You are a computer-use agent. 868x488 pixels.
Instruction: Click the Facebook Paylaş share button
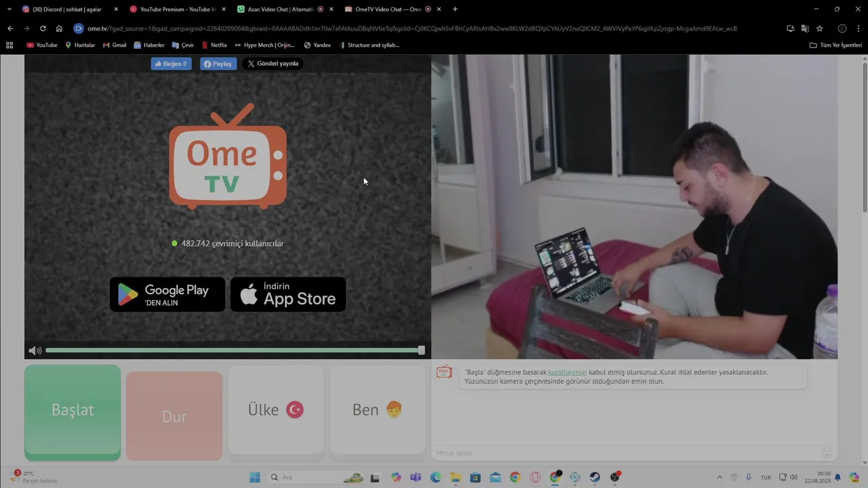point(218,64)
